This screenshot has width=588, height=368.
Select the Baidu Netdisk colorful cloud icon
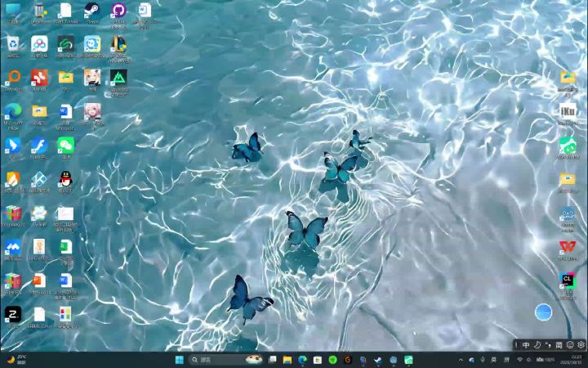pos(39,44)
